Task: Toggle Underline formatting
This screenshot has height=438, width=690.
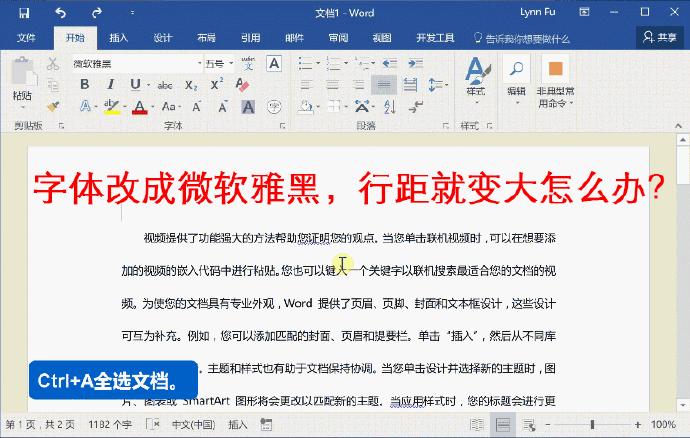Action: click(x=135, y=85)
